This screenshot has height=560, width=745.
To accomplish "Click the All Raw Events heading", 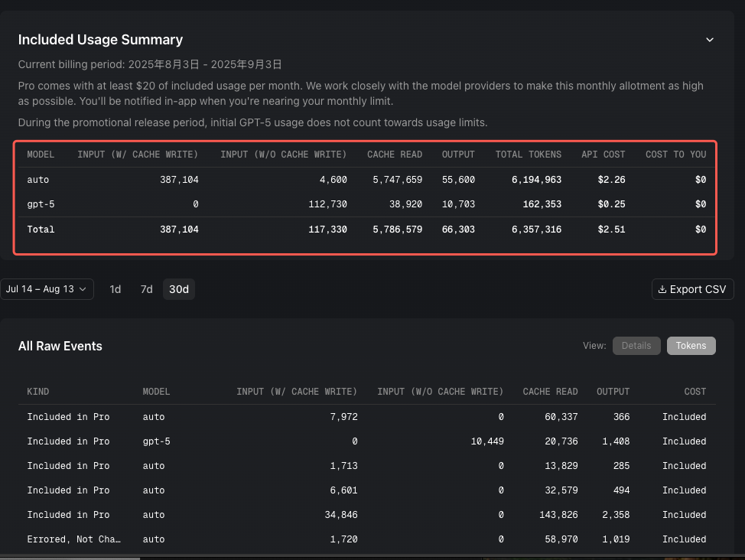I will 60,347.
